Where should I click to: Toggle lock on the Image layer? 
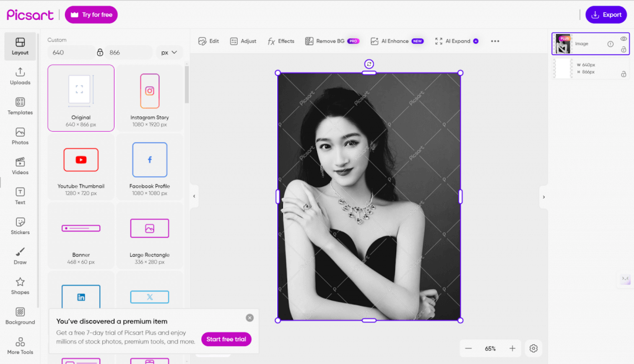click(623, 50)
